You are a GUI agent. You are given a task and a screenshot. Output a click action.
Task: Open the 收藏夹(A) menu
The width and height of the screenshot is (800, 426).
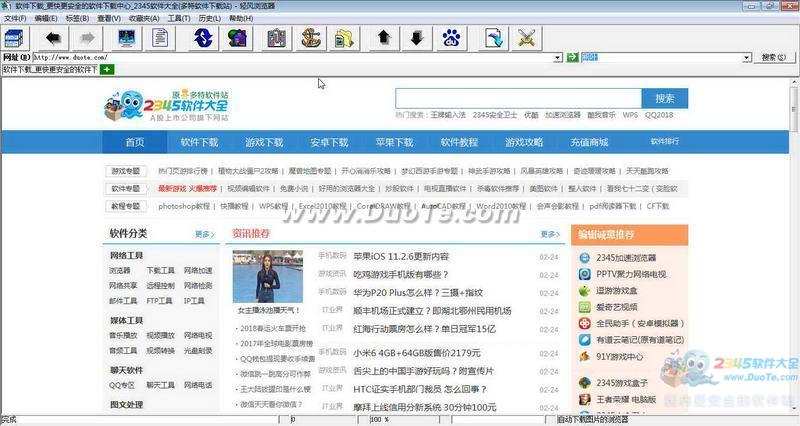(x=144, y=18)
